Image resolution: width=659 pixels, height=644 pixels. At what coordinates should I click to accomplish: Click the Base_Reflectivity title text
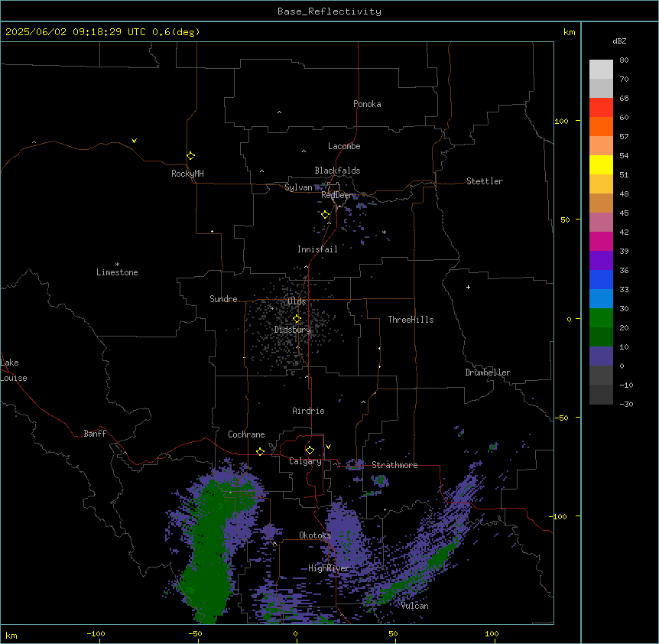[x=329, y=11]
